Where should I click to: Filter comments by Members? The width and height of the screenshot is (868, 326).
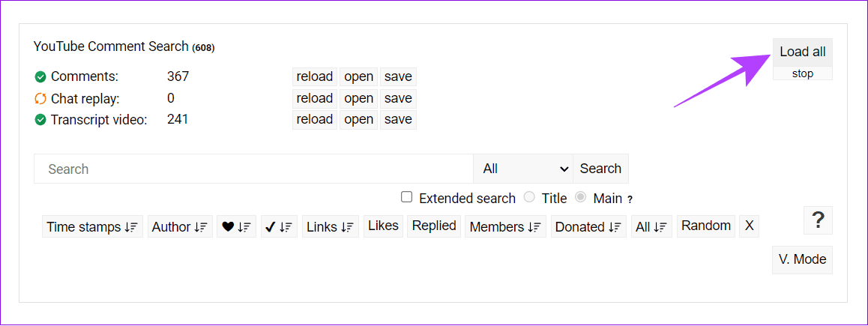tap(505, 226)
